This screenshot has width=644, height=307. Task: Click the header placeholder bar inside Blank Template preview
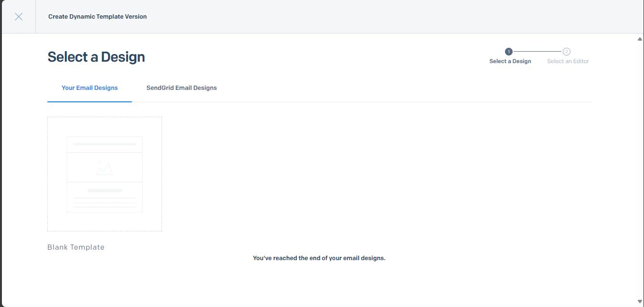[104, 143]
